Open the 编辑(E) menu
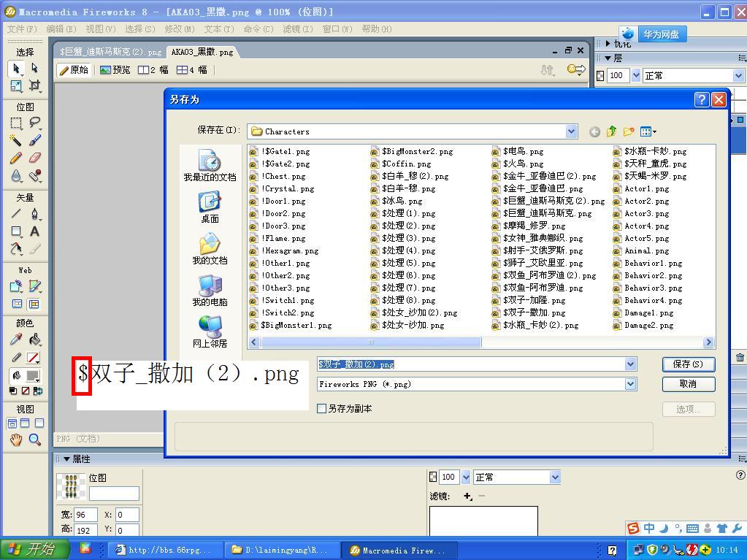 tap(61, 29)
